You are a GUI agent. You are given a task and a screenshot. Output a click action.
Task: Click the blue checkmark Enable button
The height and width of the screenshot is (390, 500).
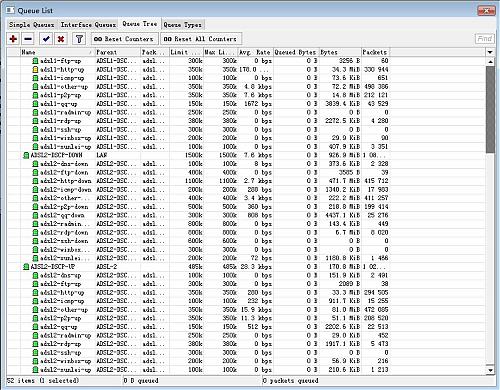tap(46, 39)
